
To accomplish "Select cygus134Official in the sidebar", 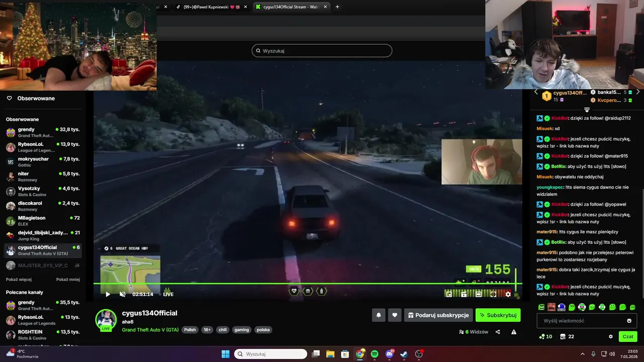I will (x=43, y=250).
